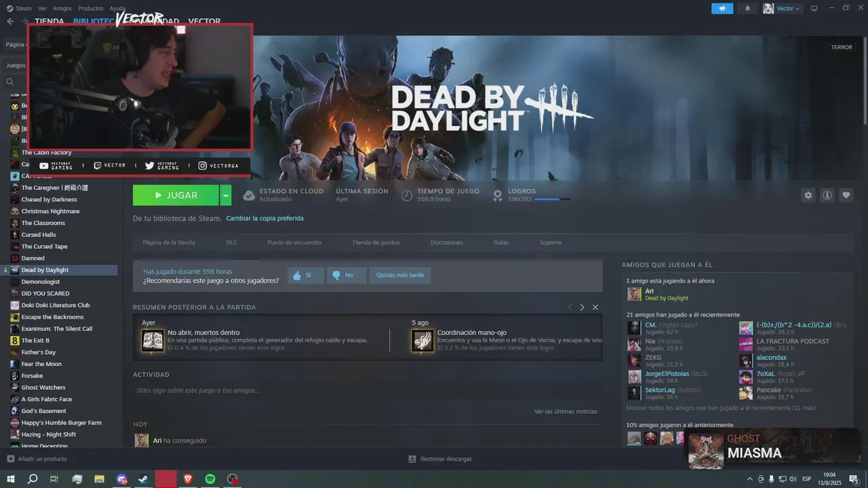
Task: Open the Ver menu
Action: point(42,8)
